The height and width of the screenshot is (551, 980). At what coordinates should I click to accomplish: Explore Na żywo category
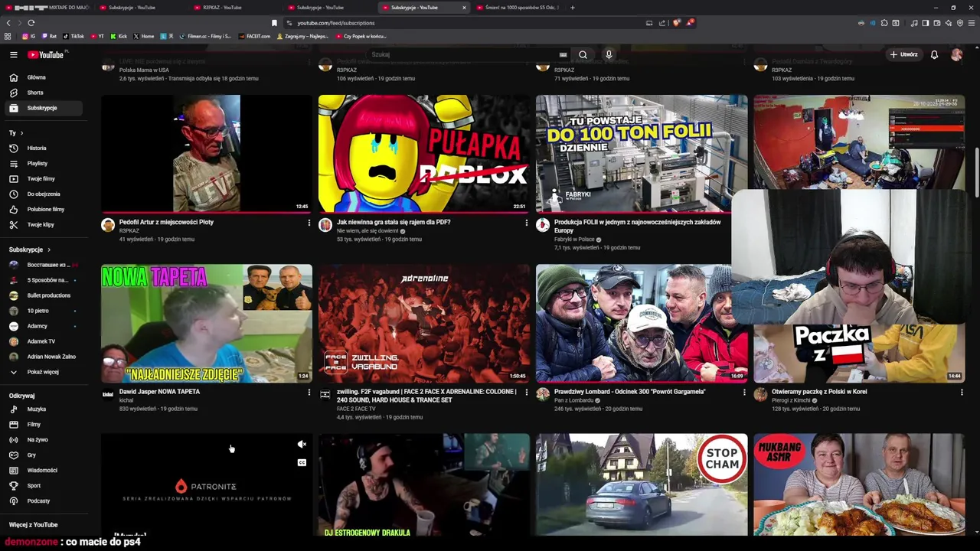click(x=42, y=439)
